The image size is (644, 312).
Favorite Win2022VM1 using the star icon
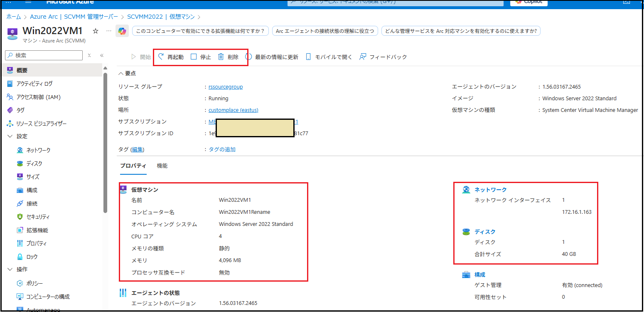(96, 31)
